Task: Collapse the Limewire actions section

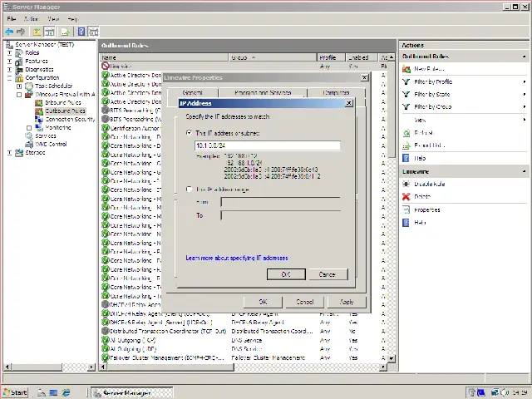Action: pyautogui.click(x=525, y=172)
